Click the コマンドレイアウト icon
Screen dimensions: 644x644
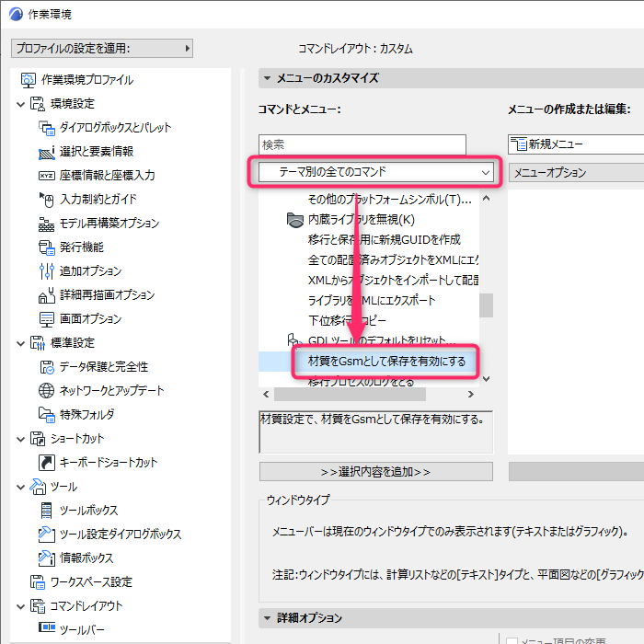[38, 605]
